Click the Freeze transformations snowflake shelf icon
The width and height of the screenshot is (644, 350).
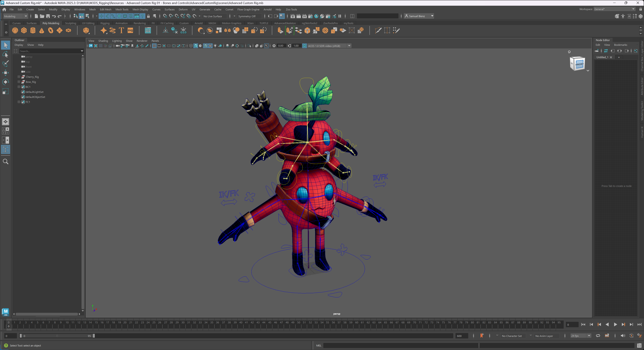(x=183, y=31)
